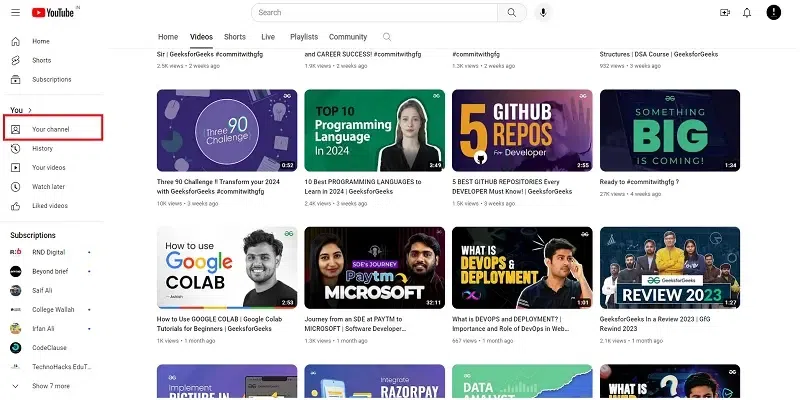
Task: Open Journey from SDE at PAYTM title
Action: [x=355, y=324]
